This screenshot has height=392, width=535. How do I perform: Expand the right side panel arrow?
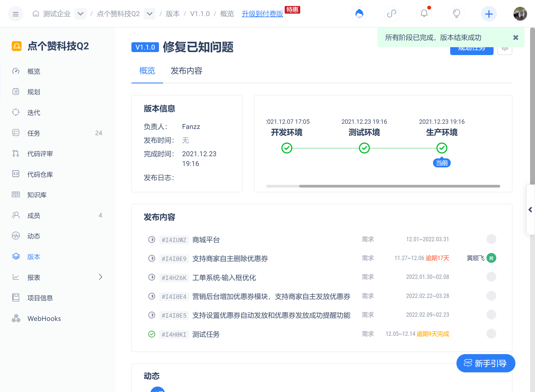(x=530, y=210)
